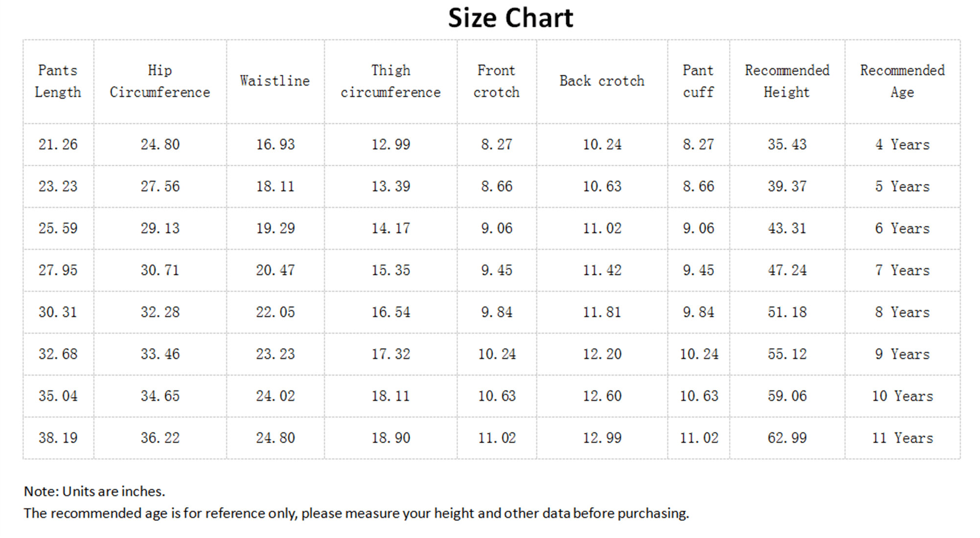Select the 8 Years row label
Viewport: 980px width, 538px height.
coord(902,313)
